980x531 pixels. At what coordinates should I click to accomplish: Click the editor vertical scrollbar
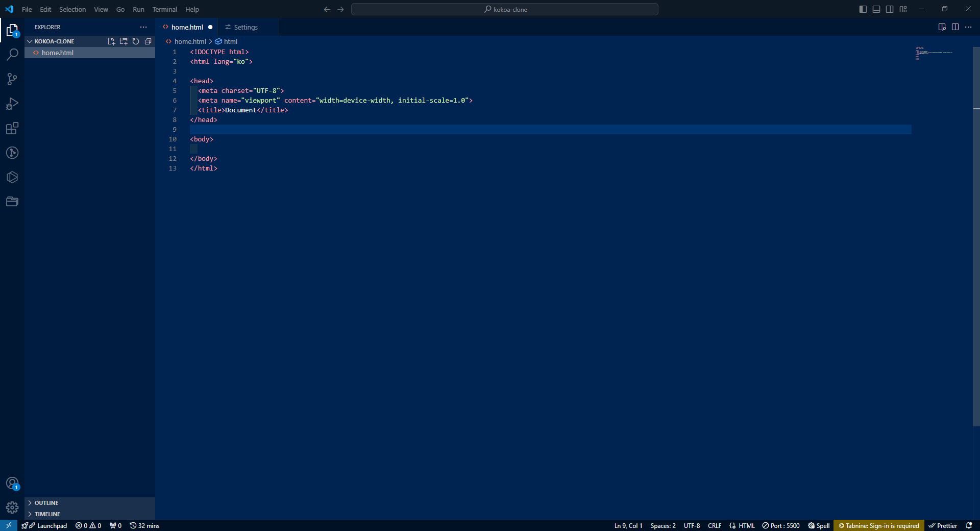[976, 237]
